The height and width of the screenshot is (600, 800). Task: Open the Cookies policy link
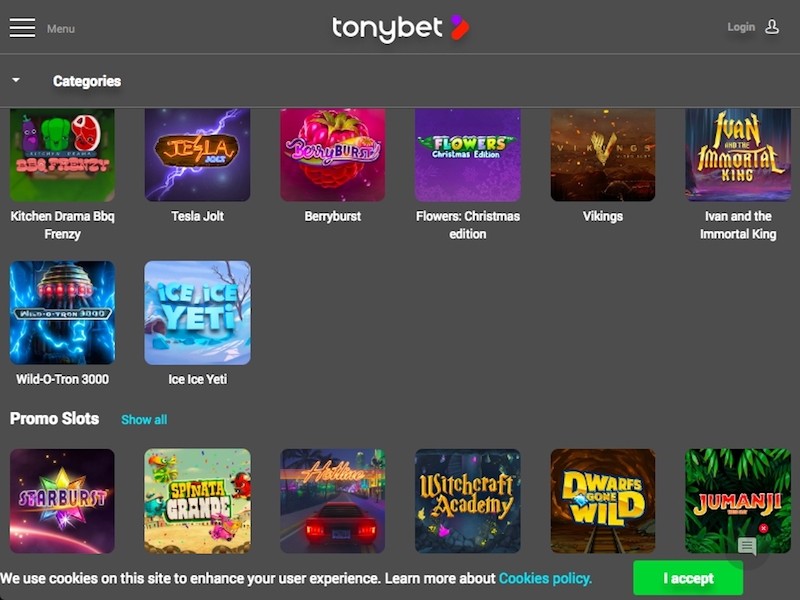tap(545, 578)
